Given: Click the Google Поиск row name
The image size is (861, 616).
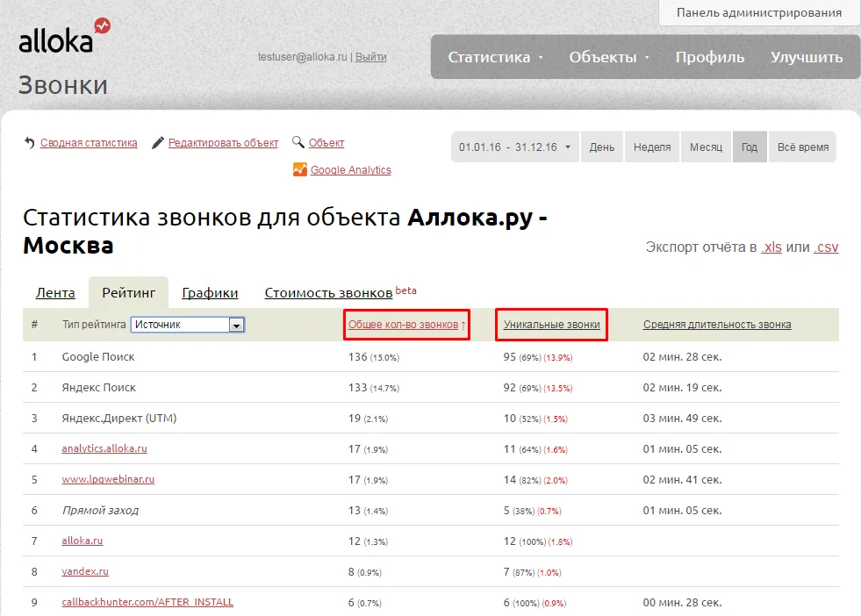Looking at the screenshot, I should tap(98, 357).
